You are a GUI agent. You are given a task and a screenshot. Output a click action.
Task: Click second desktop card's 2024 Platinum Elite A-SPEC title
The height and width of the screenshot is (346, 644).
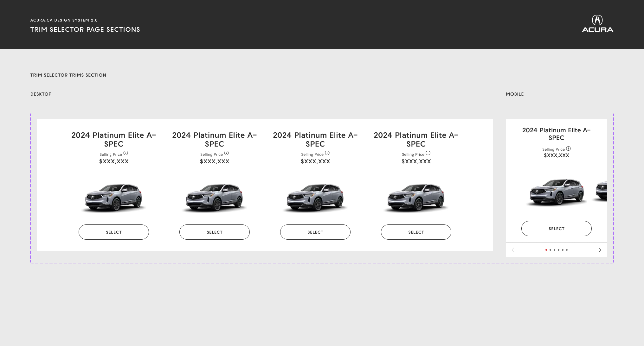215,140
